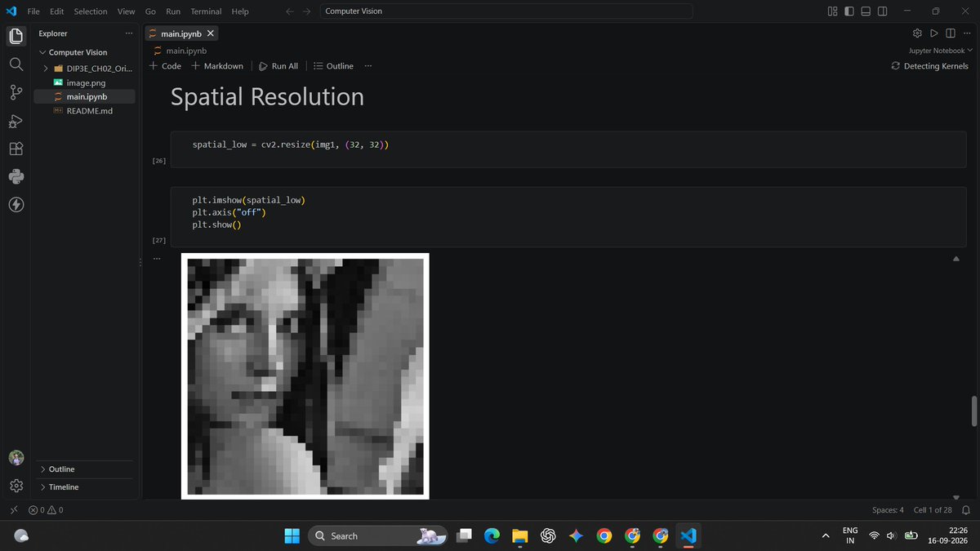This screenshot has height=551, width=980.
Task: Open the Extensions view
Action: [16, 149]
